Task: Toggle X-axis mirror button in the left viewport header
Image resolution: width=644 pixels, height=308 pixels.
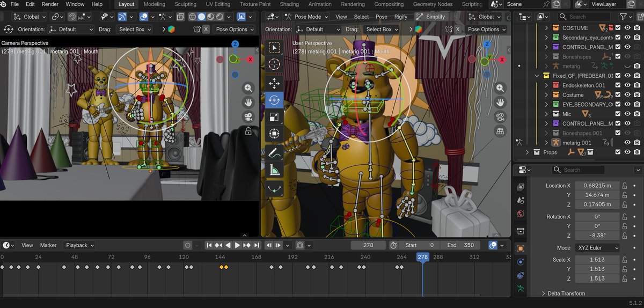Action: pos(207,30)
